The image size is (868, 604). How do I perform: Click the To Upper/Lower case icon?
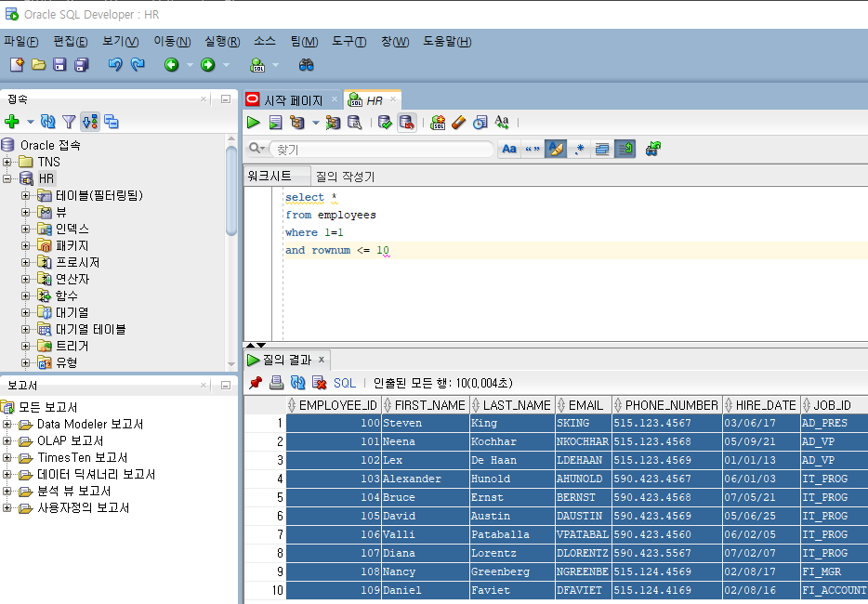pyautogui.click(x=502, y=123)
